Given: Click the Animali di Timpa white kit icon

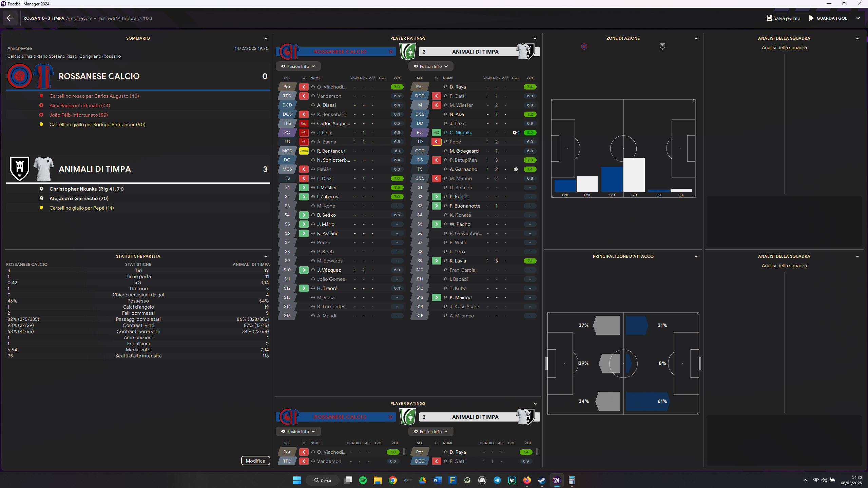Looking at the screenshot, I should (44, 169).
